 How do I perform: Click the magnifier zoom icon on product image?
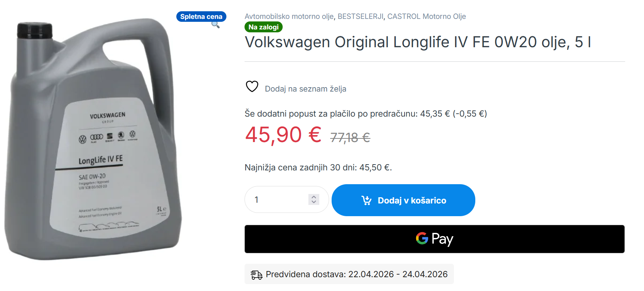tap(216, 25)
